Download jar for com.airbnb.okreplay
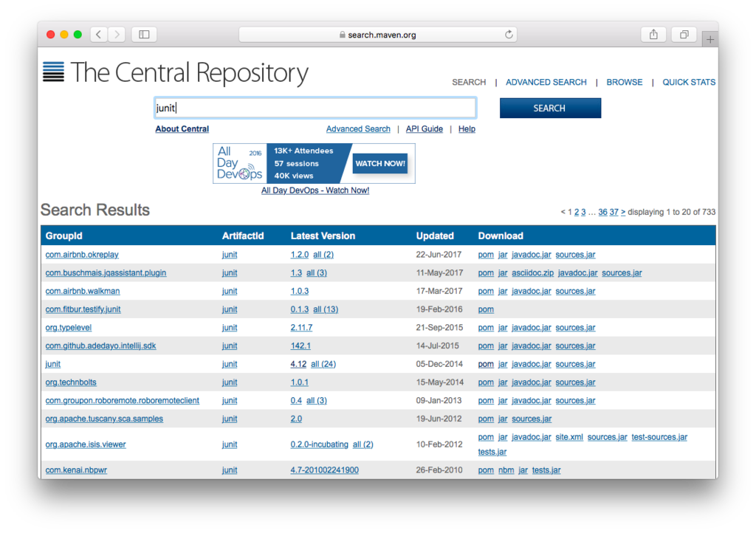Screen dimensions: 756x533 click(x=503, y=255)
